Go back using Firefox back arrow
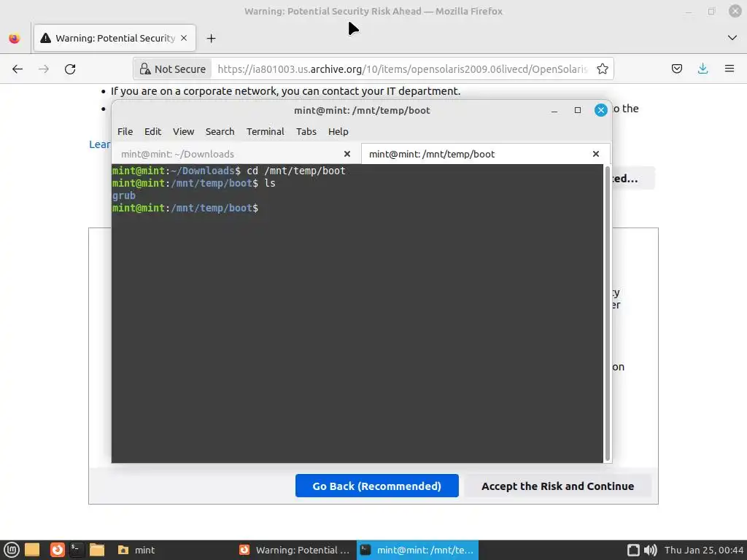 click(x=18, y=69)
